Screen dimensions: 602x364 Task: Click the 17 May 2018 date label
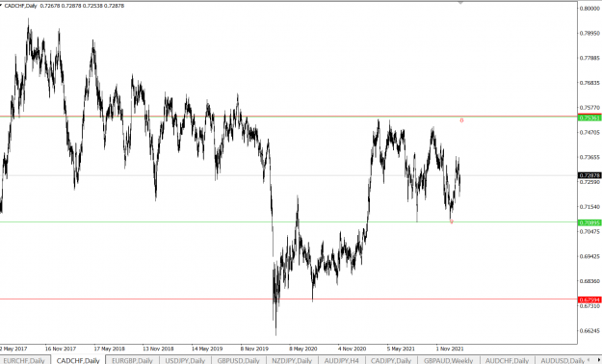pyautogui.click(x=110, y=349)
